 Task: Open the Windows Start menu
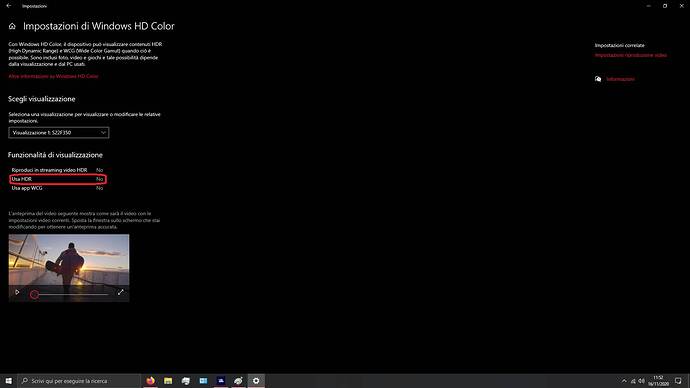pos(9,381)
